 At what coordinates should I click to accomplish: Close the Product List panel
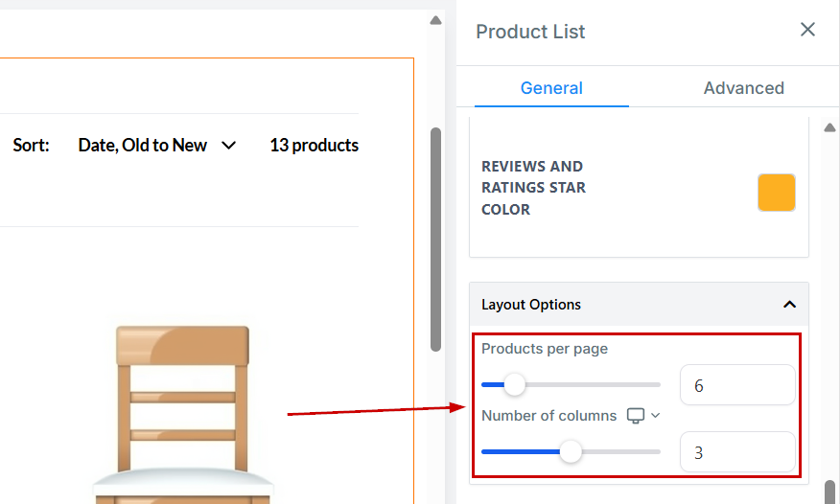[807, 30]
